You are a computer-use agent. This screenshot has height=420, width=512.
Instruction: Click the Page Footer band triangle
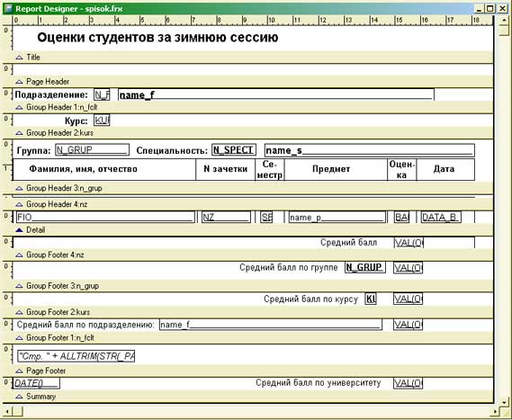click(19, 371)
